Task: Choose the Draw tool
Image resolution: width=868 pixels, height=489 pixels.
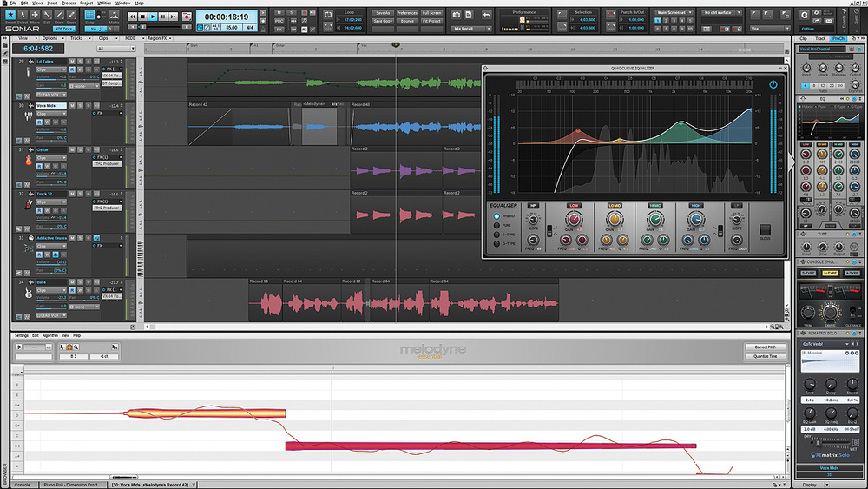Action: point(60,17)
